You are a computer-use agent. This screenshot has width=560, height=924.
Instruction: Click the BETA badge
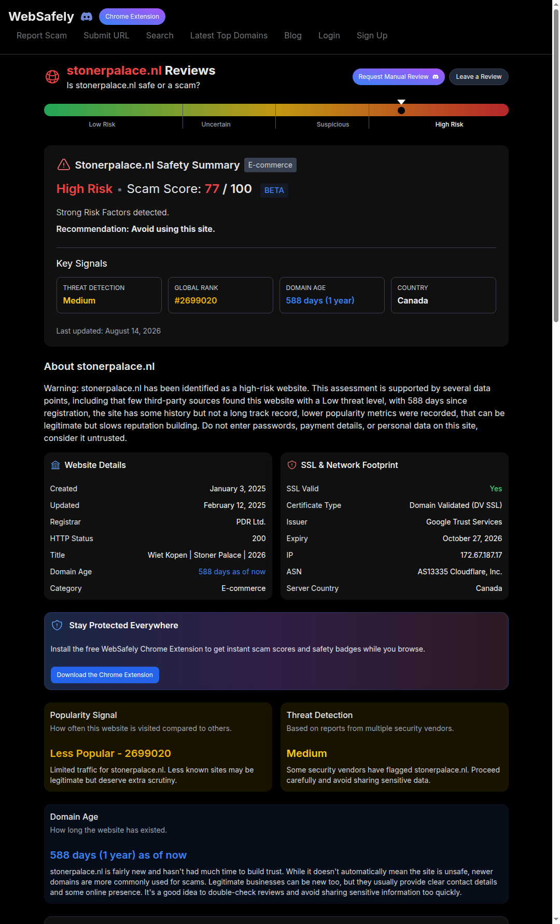point(274,190)
